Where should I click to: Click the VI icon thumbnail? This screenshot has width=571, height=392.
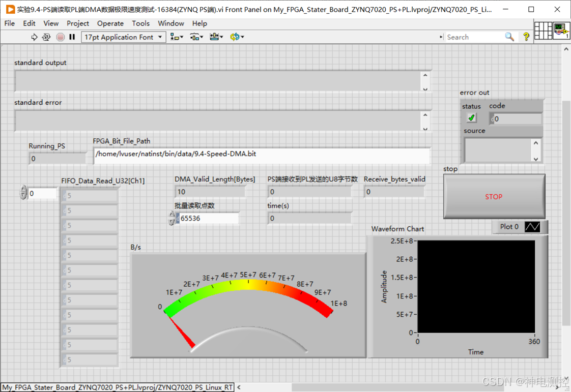point(561,31)
